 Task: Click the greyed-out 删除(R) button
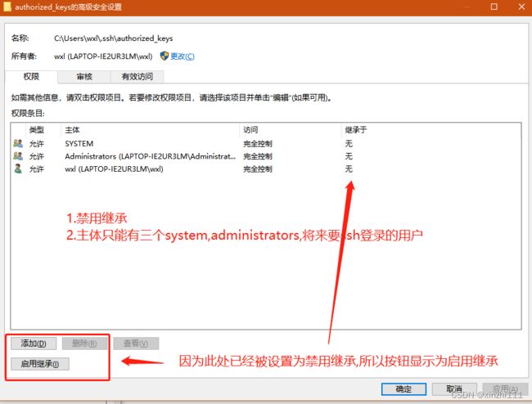click(x=84, y=343)
